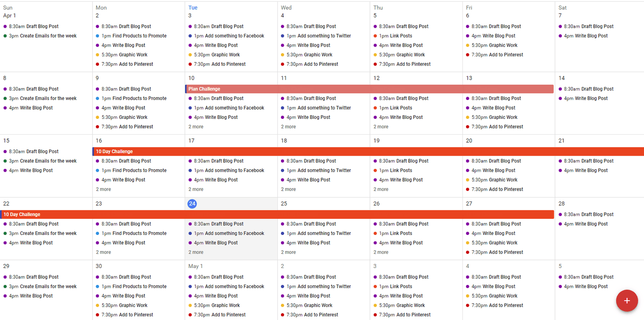Click the red plus create event button
644x320 pixels.
(x=627, y=301)
